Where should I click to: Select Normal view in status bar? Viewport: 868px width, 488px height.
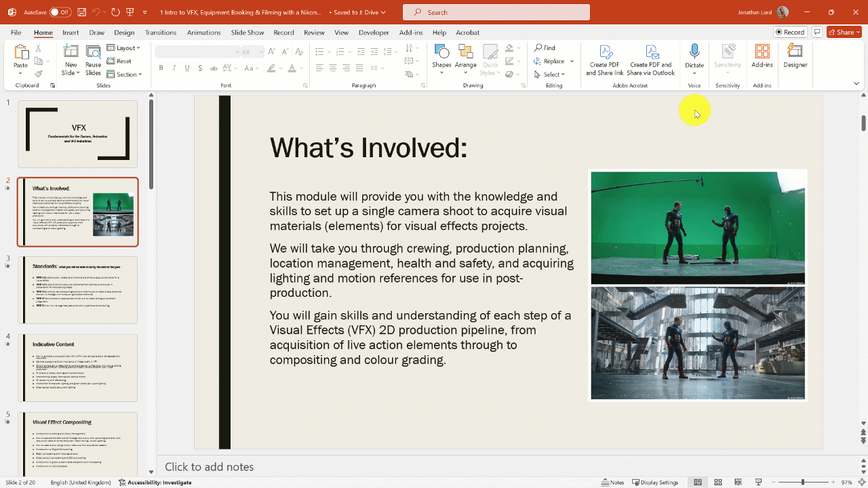(697, 483)
